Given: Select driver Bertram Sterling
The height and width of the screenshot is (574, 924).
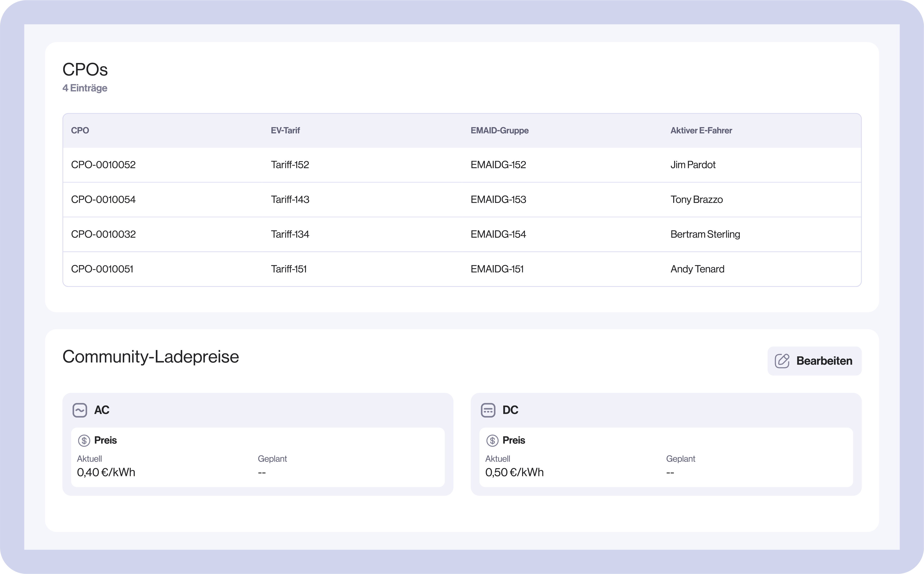Looking at the screenshot, I should (x=705, y=234).
